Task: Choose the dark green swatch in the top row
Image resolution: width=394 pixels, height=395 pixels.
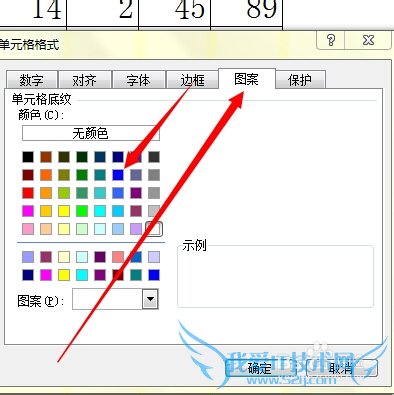Action: point(82,157)
